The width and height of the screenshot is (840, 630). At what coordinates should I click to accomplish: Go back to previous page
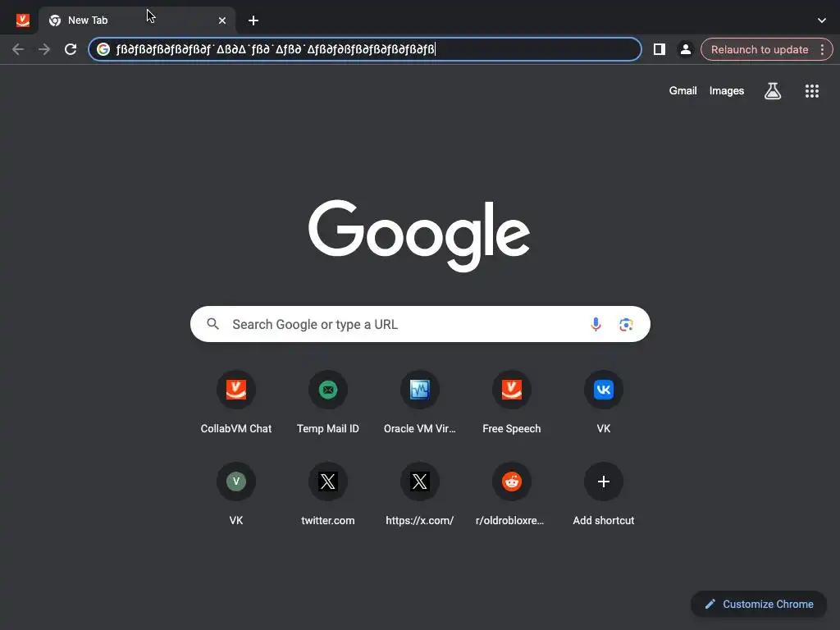point(18,49)
